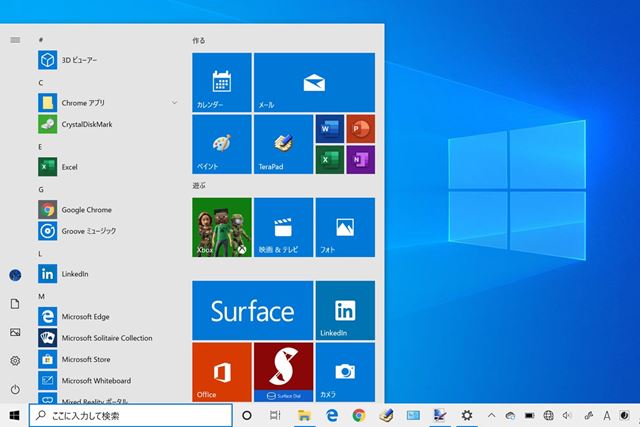Open the volume speaker tray icon
640x427 pixels.
click(567, 416)
